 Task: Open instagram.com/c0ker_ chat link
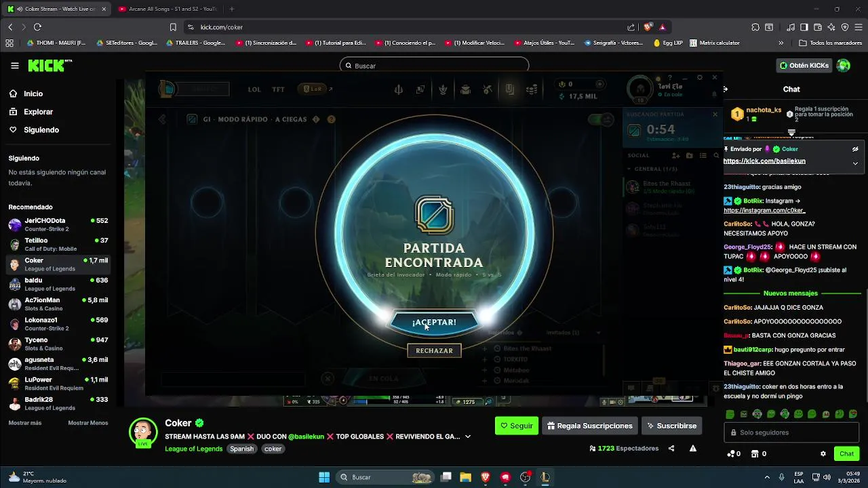coord(764,210)
